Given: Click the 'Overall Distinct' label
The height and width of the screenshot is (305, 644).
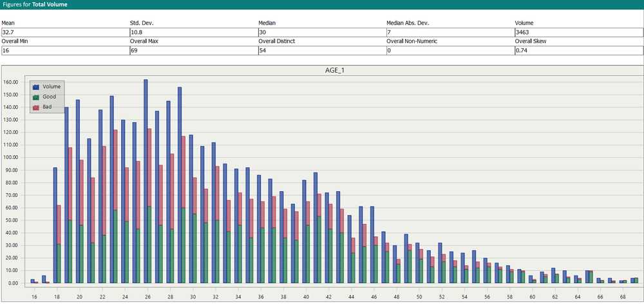Looking at the screenshot, I should [x=277, y=41].
